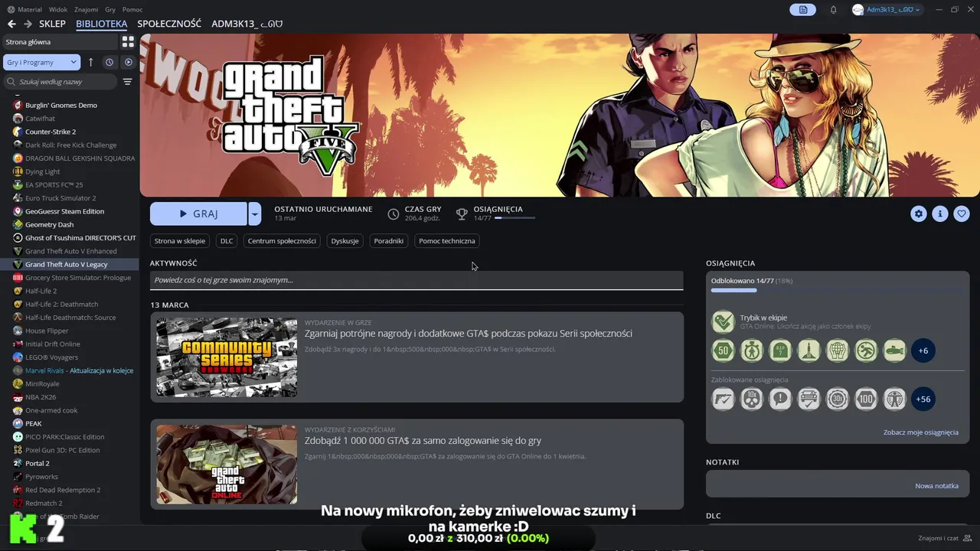Open Znajomi i czat panel

coord(944,538)
